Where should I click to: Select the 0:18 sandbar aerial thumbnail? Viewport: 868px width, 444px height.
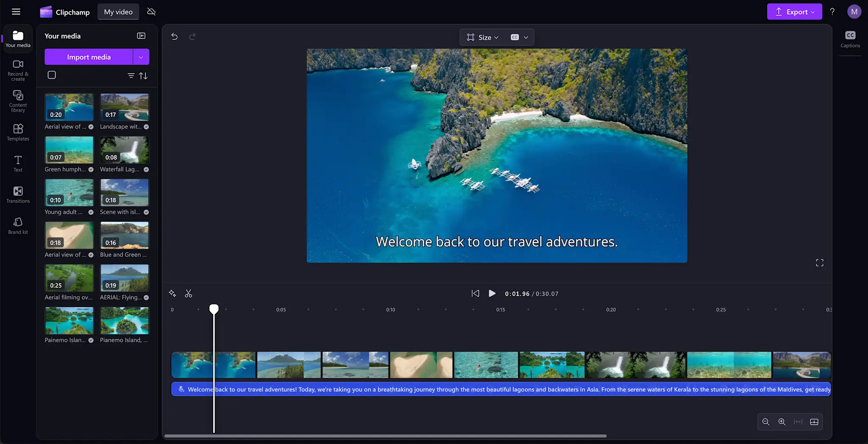pos(69,236)
